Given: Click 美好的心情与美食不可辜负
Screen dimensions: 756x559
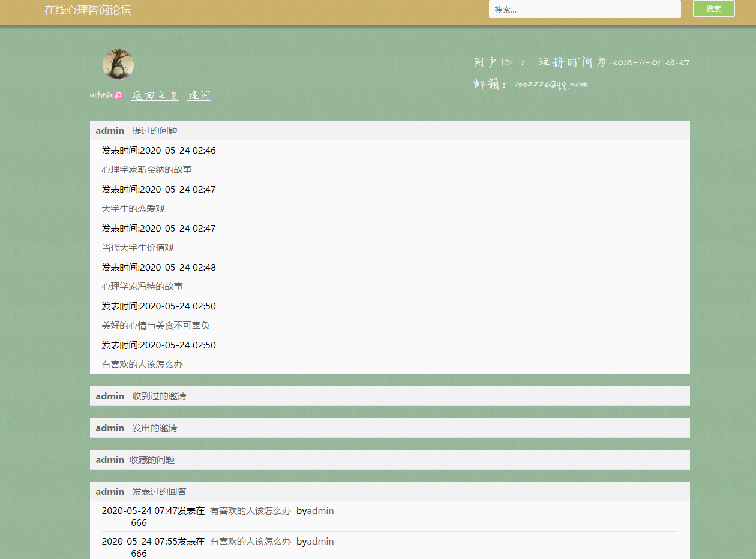Looking at the screenshot, I should [147, 325].
